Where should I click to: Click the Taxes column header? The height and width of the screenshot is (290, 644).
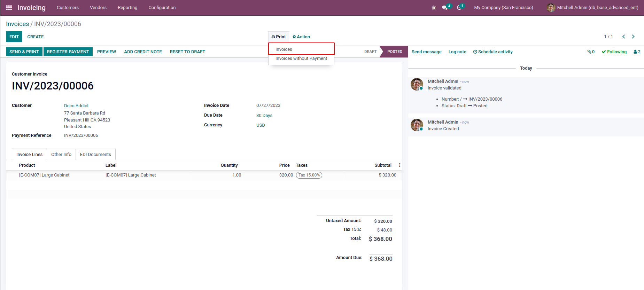pyautogui.click(x=302, y=165)
